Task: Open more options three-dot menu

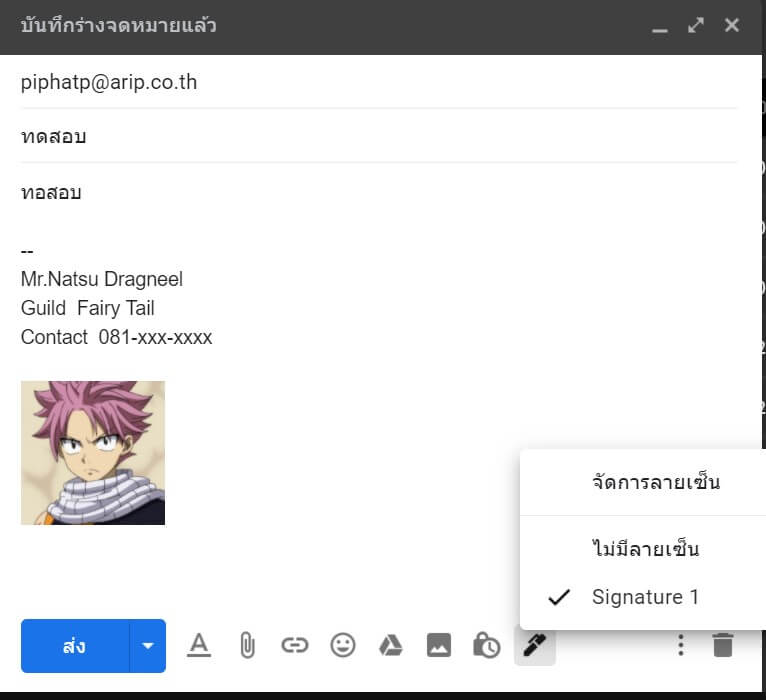Action: [x=681, y=645]
